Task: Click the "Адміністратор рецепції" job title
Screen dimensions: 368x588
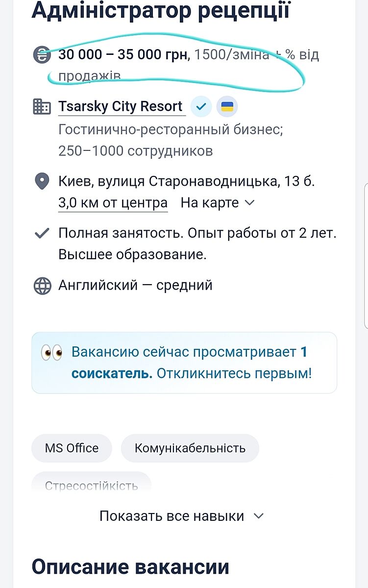Action: point(161,11)
